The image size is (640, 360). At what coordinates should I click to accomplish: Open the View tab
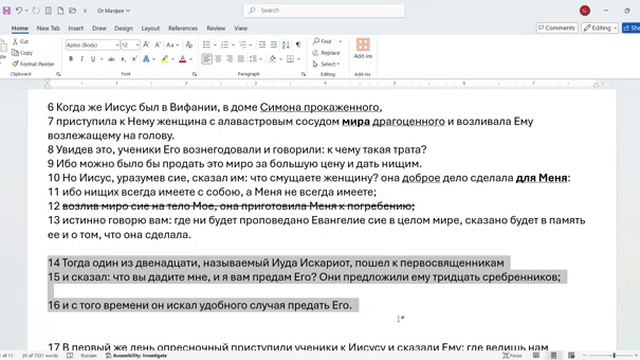pos(241,28)
